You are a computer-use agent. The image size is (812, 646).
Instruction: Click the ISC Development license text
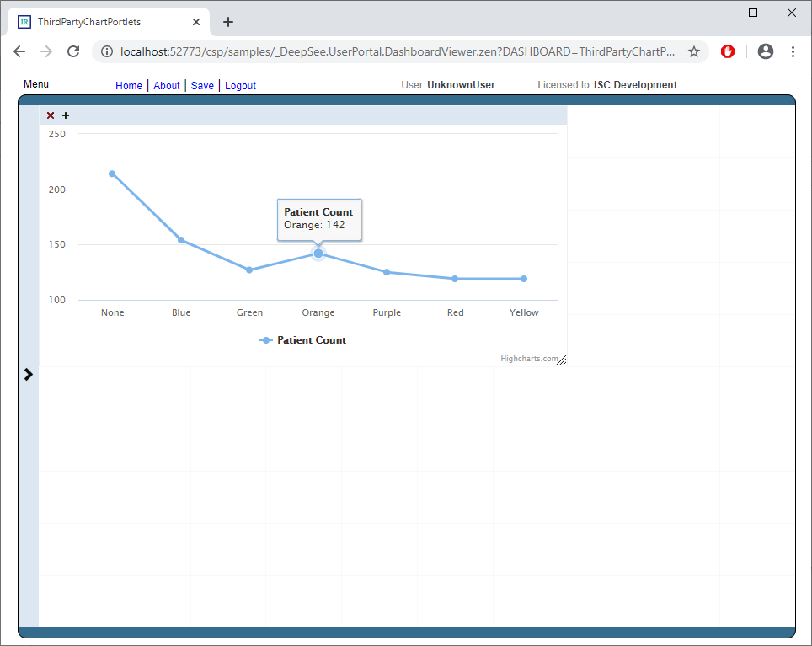click(635, 85)
